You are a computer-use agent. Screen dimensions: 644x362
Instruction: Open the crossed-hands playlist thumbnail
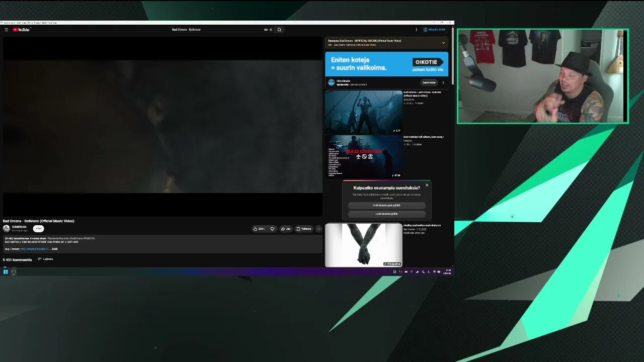coord(363,245)
